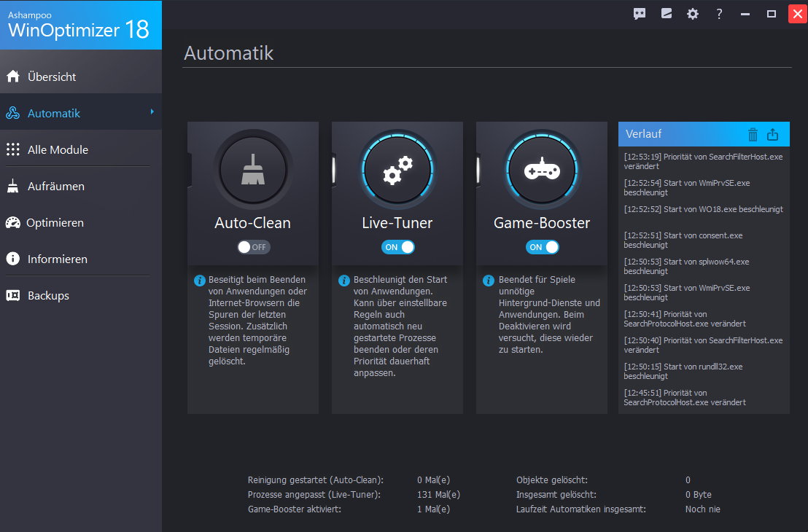Export the Verlauf log via share icon
Image resolution: width=808 pixels, height=532 pixels.
click(x=773, y=134)
